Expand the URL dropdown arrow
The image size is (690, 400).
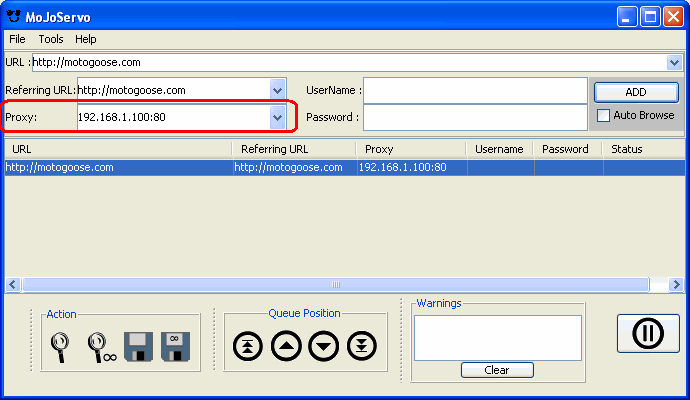674,62
